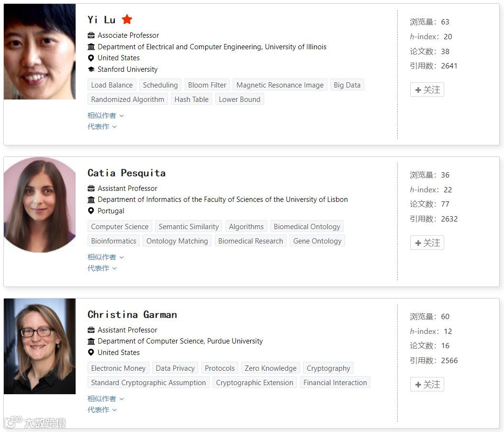
Task: Follow Christina Garman using 关注
Action: click(x=427, y=385)
